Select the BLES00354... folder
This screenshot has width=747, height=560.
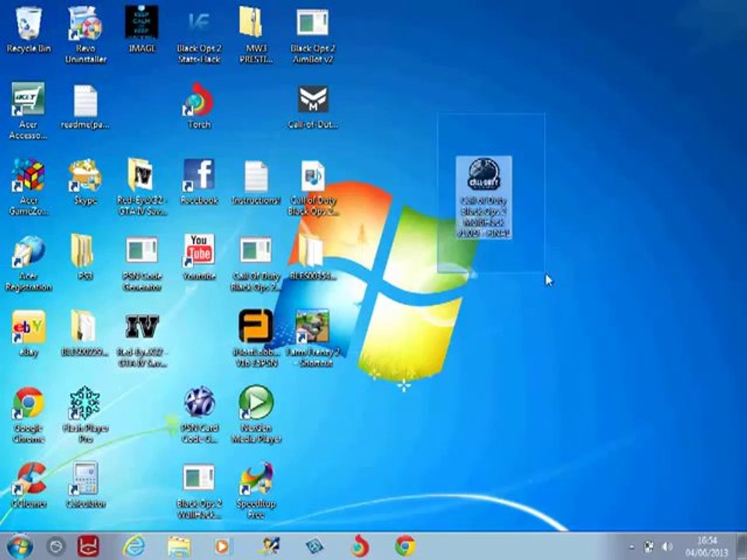coord(313,257)
